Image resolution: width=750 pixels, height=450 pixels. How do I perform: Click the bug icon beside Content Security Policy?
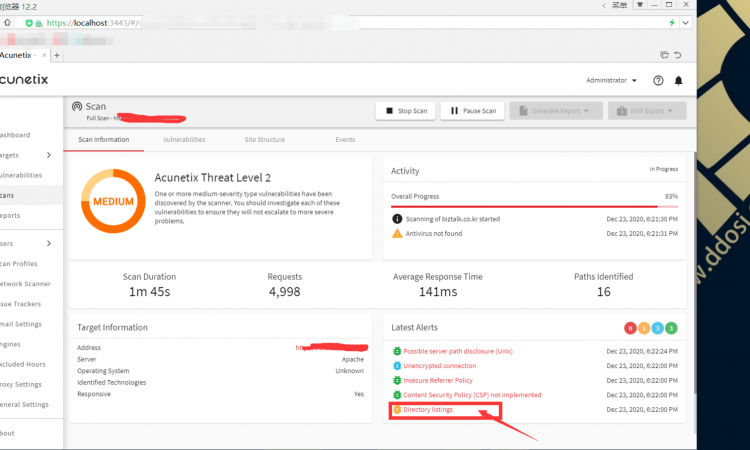(x=397, y=395)
